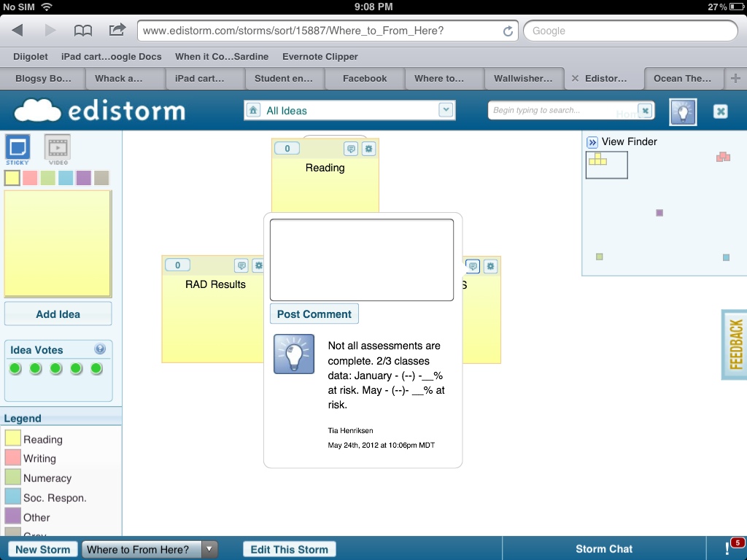Select the Sticky note type icon
This screenshot has height=560, width=747.
pyautogui.click(x=18, y=147)
